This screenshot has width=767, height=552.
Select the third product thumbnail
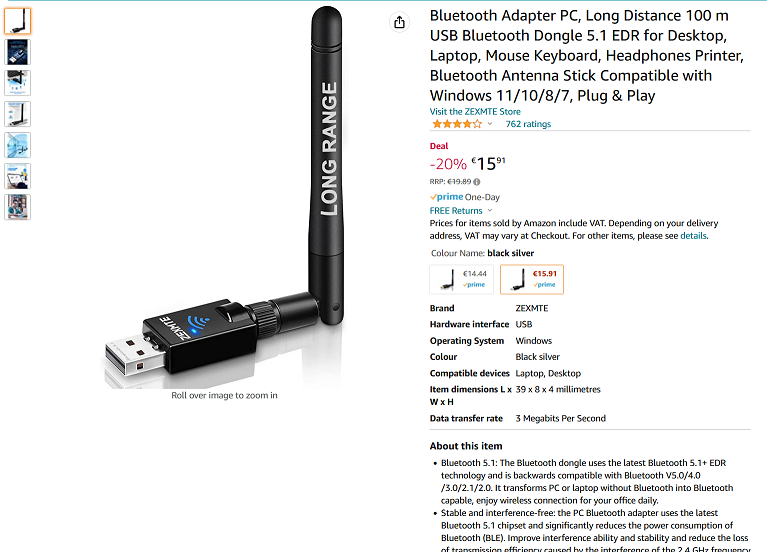tap(18, 83)
